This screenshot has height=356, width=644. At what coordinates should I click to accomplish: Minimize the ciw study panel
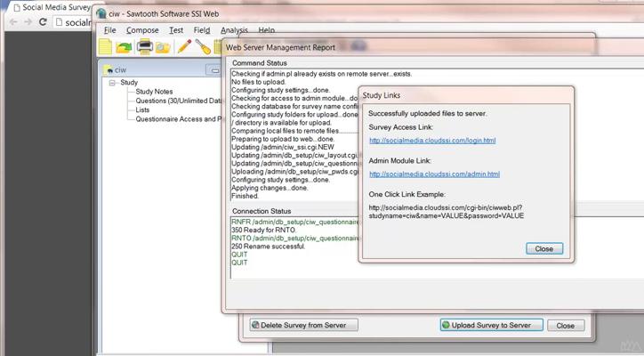click(x=213, y=69)
